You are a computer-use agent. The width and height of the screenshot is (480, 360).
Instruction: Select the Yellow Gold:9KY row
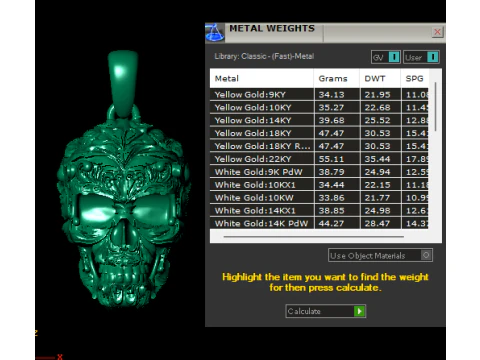319,95
